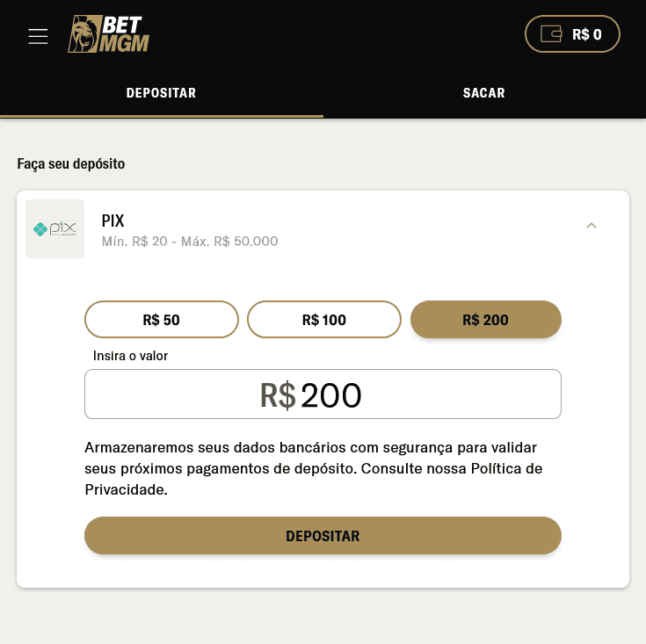Open the hamburger navigation menu

click(38, 36)
